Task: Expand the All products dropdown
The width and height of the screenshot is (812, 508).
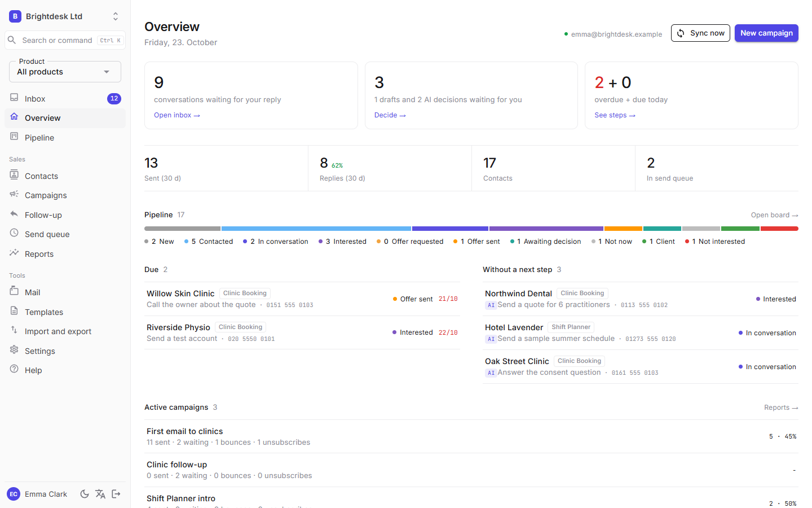Action: pos(65,72)
